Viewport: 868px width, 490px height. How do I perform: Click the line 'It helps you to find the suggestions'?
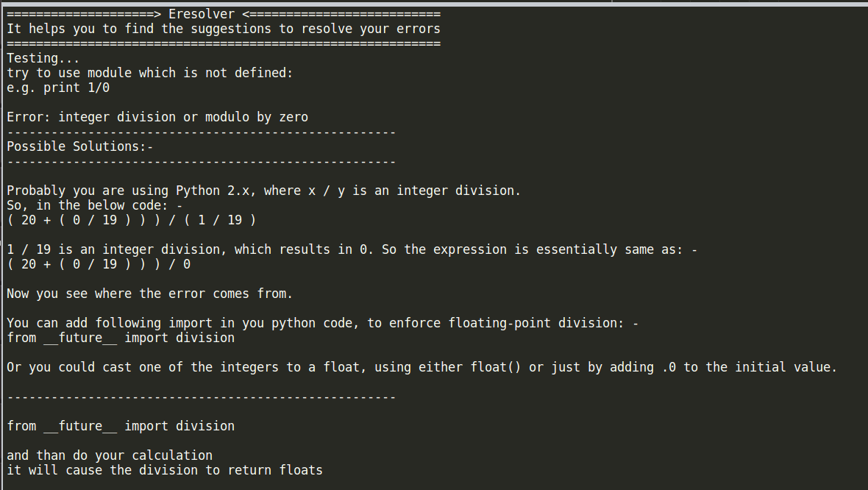pyautogui.click(x=224, y=29)
